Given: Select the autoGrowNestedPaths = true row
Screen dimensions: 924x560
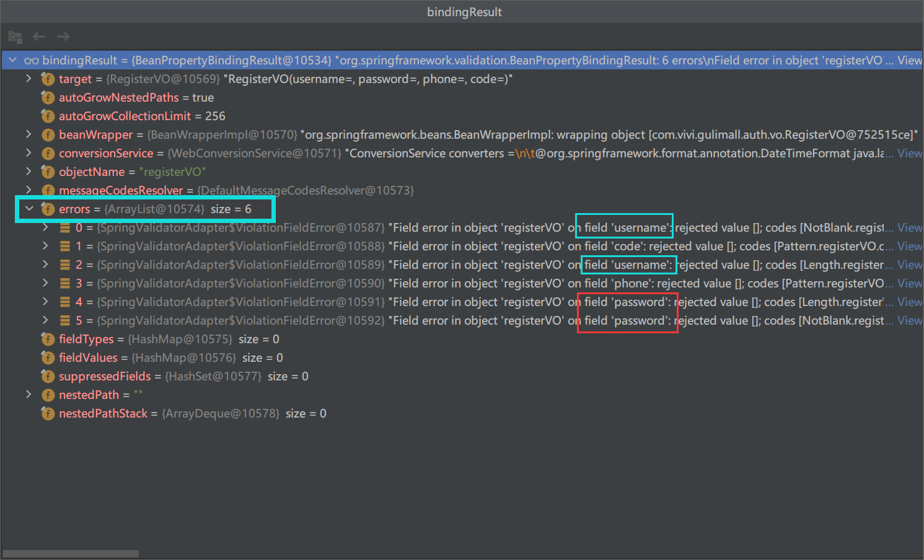Looking at the screenshot, I should pyautogui.click(x=462, y=97).
